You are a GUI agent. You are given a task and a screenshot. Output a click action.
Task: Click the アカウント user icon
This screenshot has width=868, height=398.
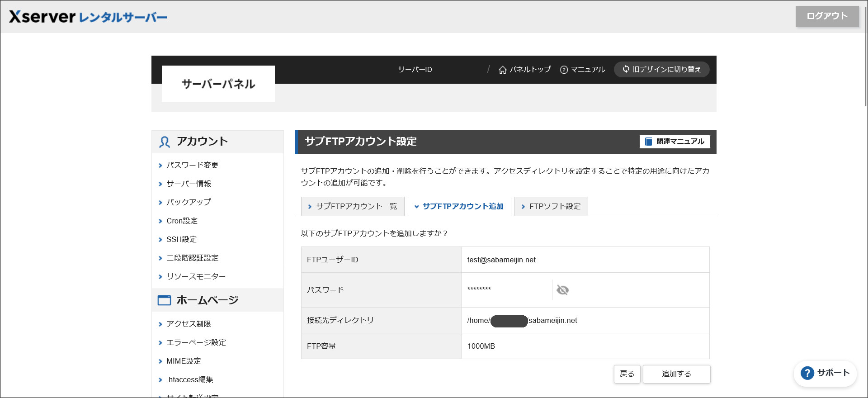tap(165, 142)
